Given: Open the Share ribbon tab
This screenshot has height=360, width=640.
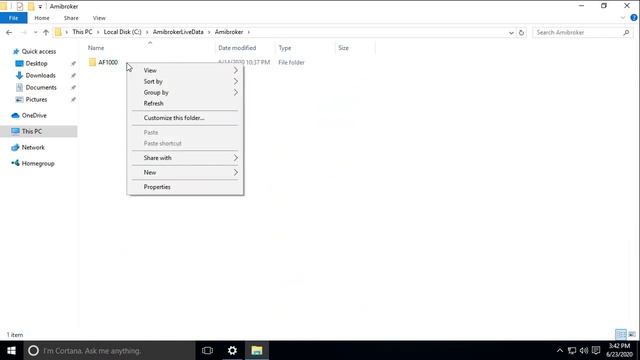Looking at the screenshot, I should click(71, 18).
